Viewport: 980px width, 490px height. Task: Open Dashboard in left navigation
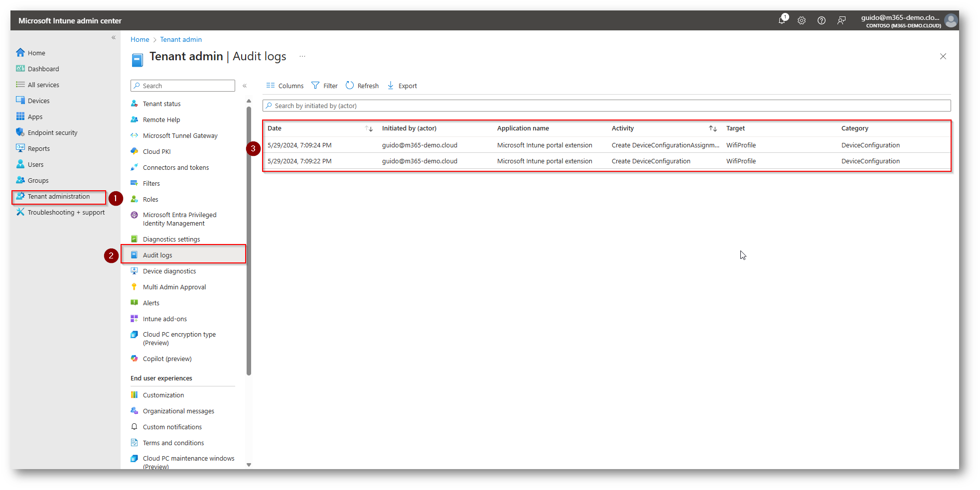[x=43, y=69]
